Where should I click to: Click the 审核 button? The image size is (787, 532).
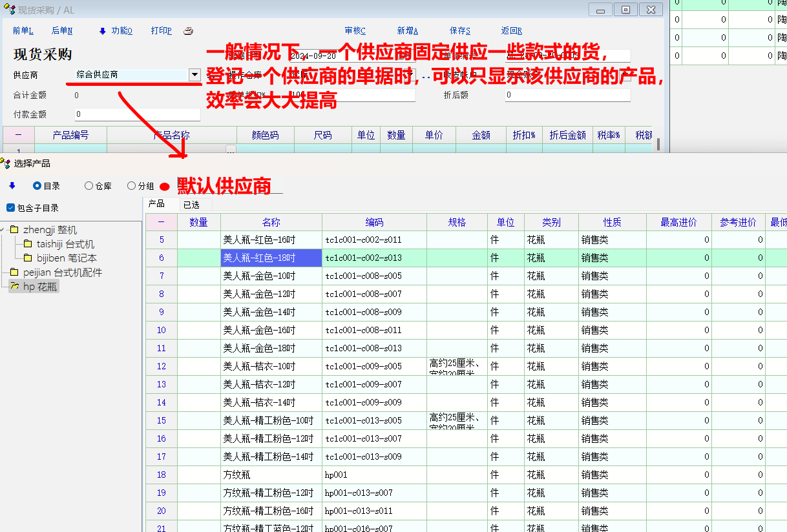tap(355, 31)
